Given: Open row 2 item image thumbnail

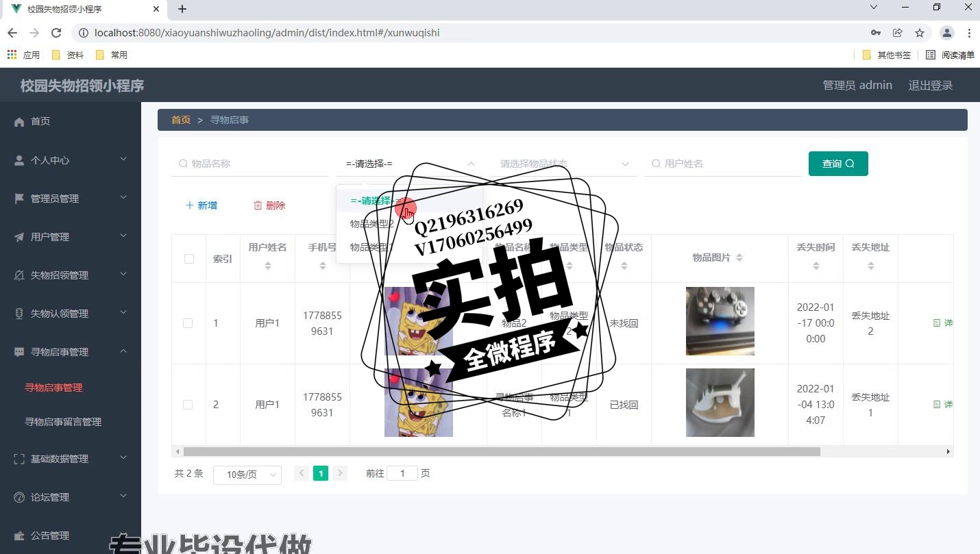Looking at the screenshot, I should [x=720, y=403].
